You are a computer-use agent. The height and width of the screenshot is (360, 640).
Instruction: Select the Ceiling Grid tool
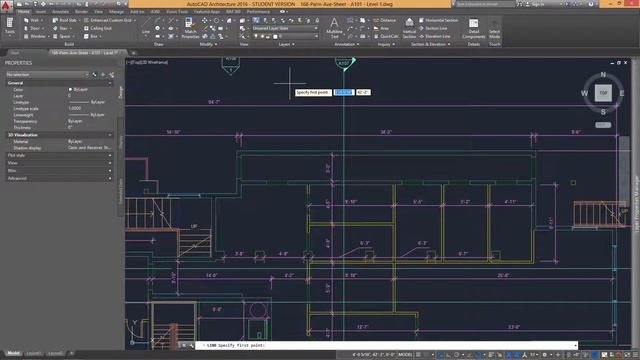click(98, 28)
